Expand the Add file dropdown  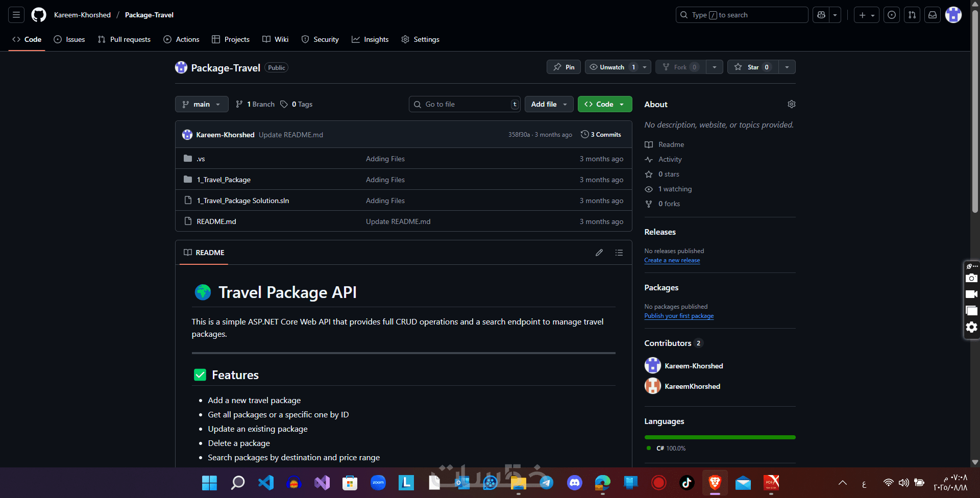549,104
